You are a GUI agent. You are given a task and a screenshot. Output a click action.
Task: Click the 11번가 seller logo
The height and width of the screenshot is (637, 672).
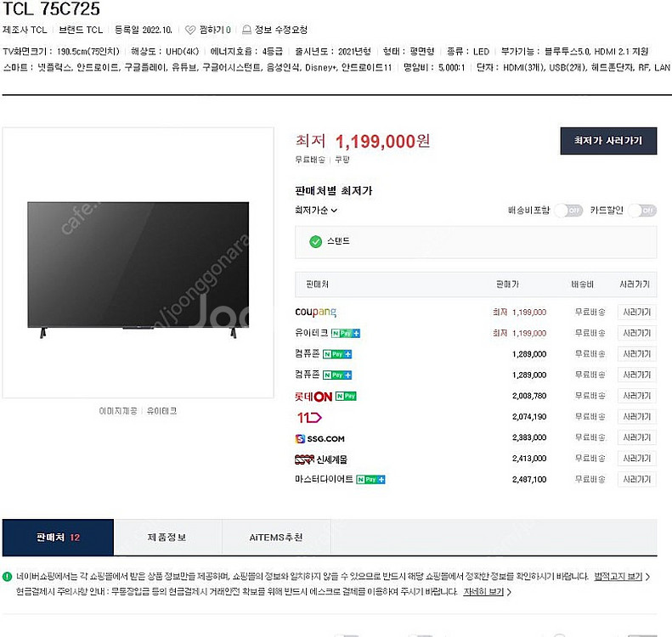[x=309, y=417]
